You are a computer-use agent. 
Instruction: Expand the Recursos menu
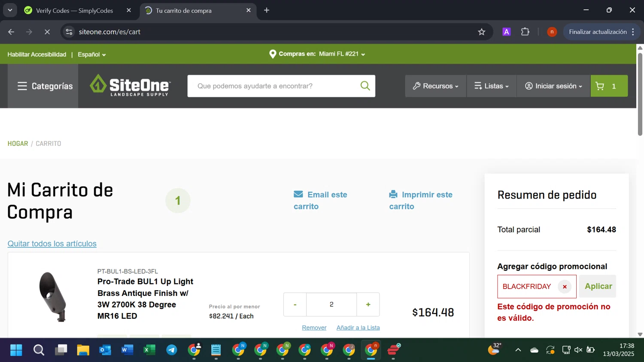point(436,86)
